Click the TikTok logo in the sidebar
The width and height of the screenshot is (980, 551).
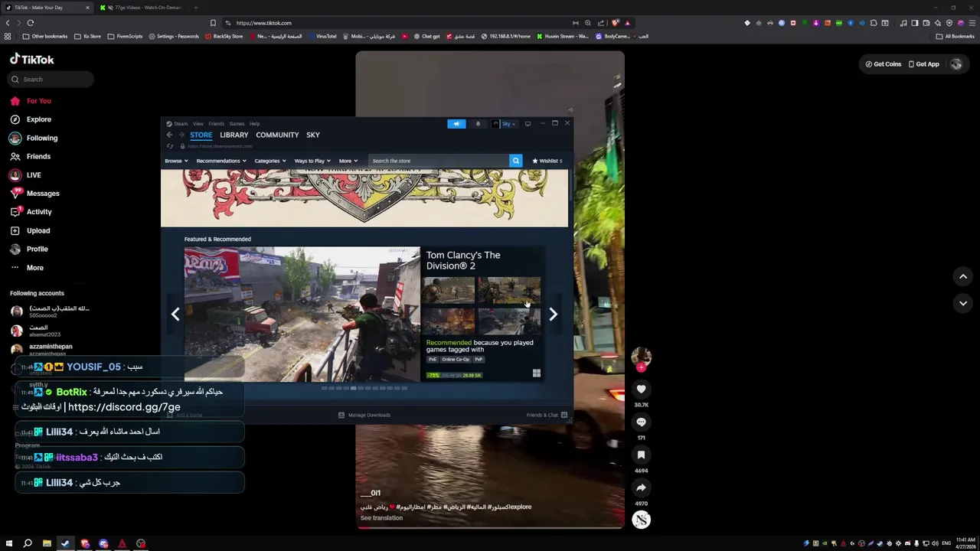[32, 59]
